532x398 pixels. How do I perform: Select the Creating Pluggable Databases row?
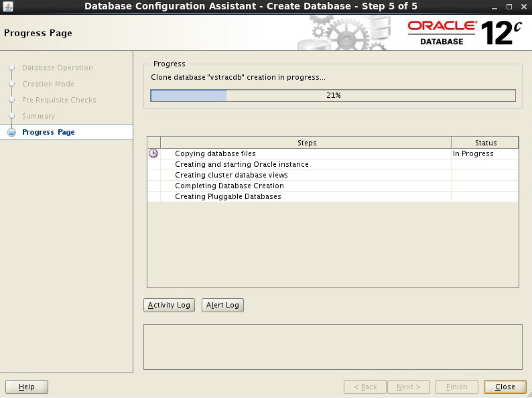[333, 196]
